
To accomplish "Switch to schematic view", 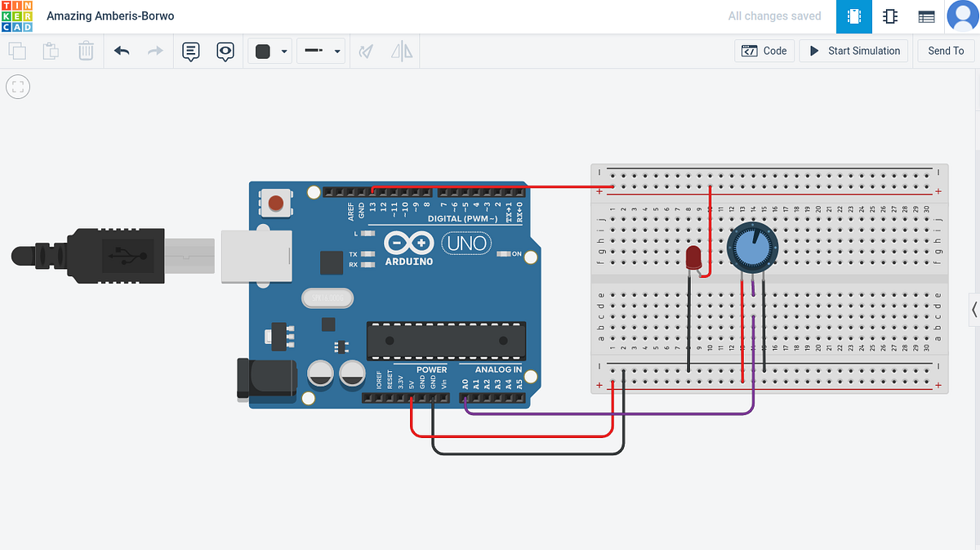I will (x=889, y=16).
